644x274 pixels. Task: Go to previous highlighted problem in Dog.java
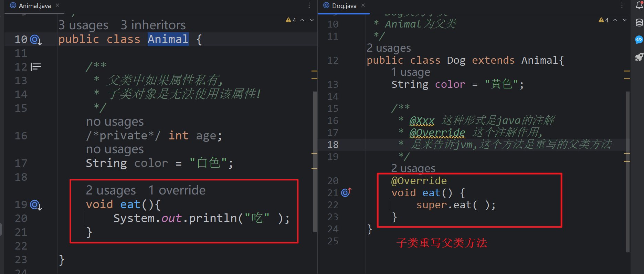click(x=615, y=20)
